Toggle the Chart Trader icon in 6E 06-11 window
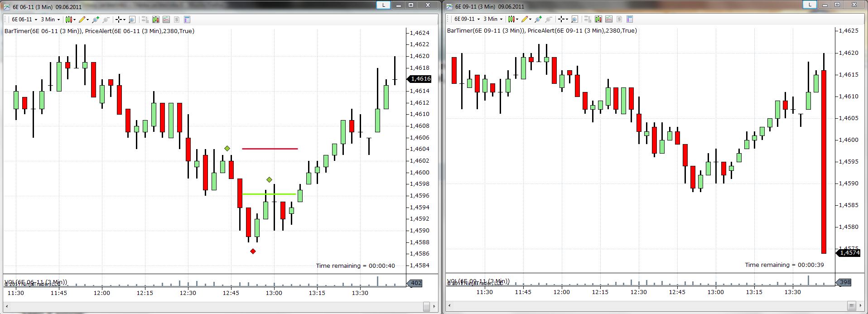This screenshot has width=868, height=314. tap(145, 19)
